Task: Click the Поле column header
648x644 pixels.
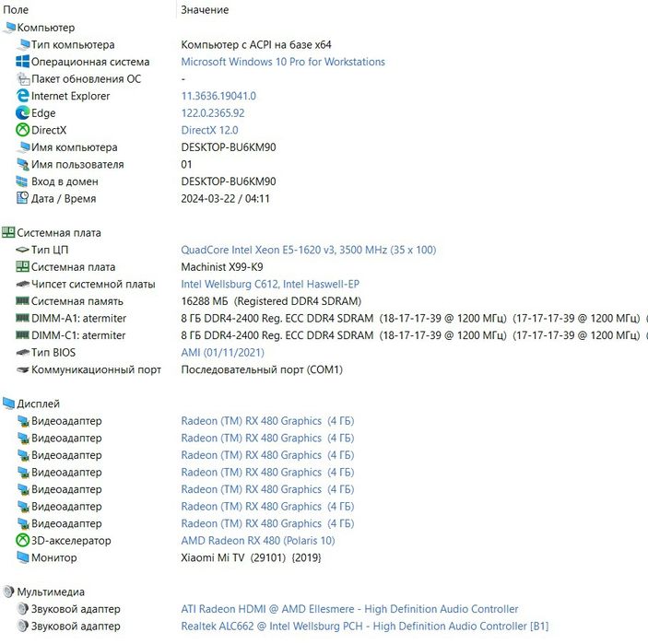Action: [x=16, y=10]
